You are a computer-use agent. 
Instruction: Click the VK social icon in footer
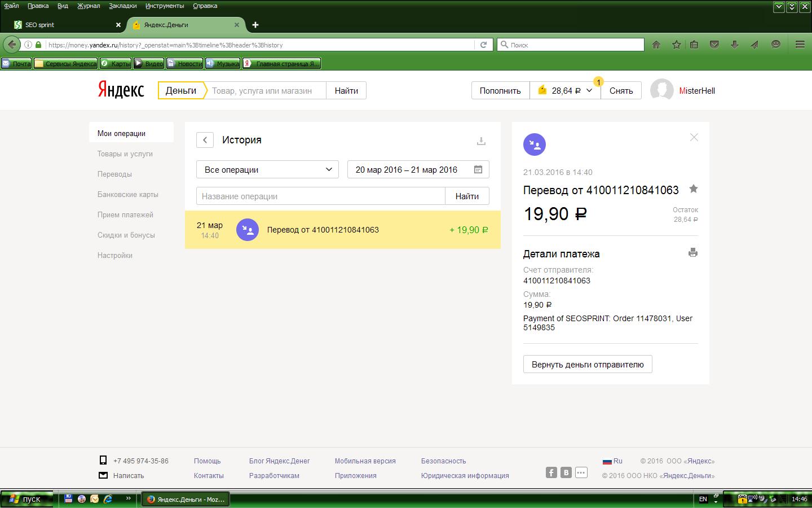(x=566, y=472)
